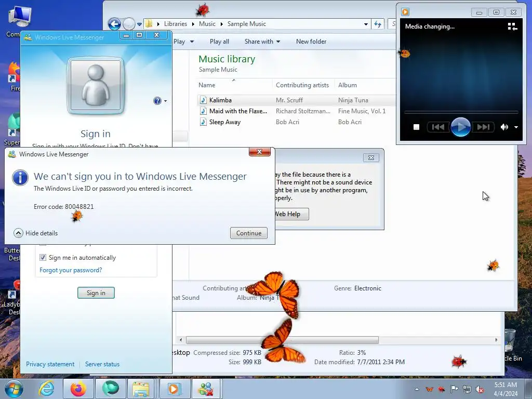Viewport: 532px width, 399px height.
Task: Open Firefox from the taskbar
Action: (x=78, y=389)
